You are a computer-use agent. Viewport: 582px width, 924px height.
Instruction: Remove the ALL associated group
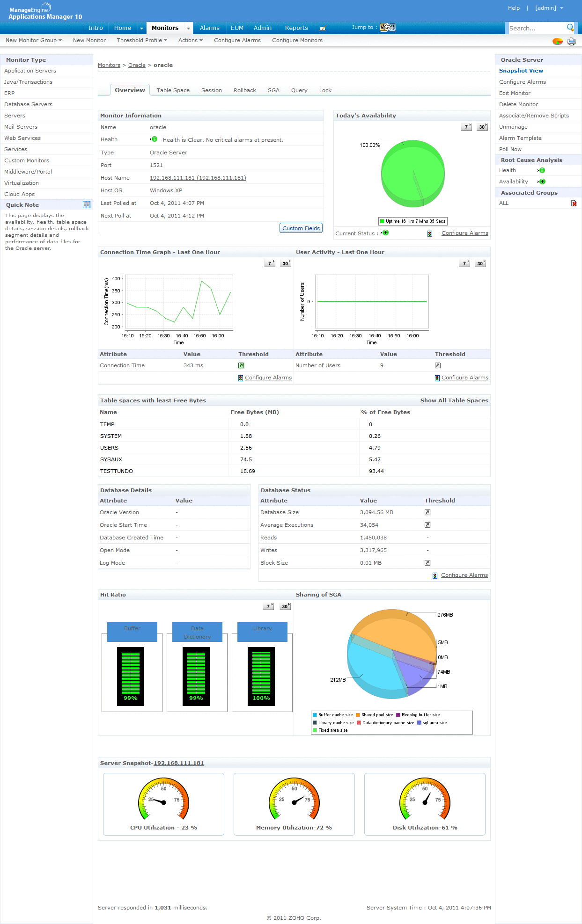click(x=574, y=203)
